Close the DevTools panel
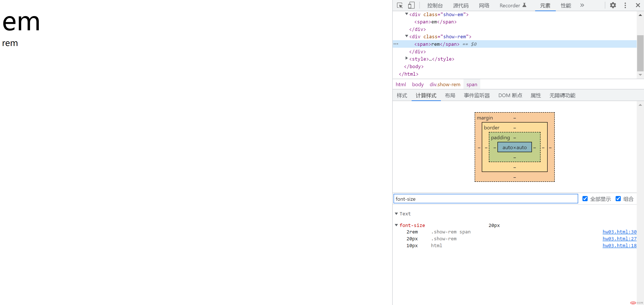 pos(638,5)
